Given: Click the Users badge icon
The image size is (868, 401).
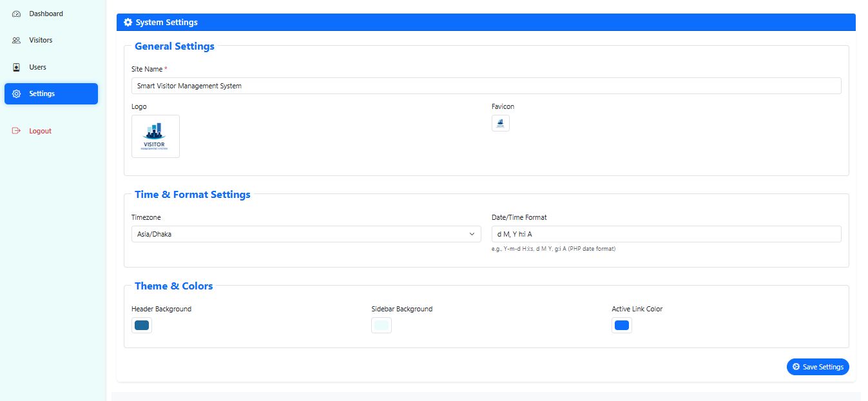Looking at the screenshot, I should click(x=17, y=67).
